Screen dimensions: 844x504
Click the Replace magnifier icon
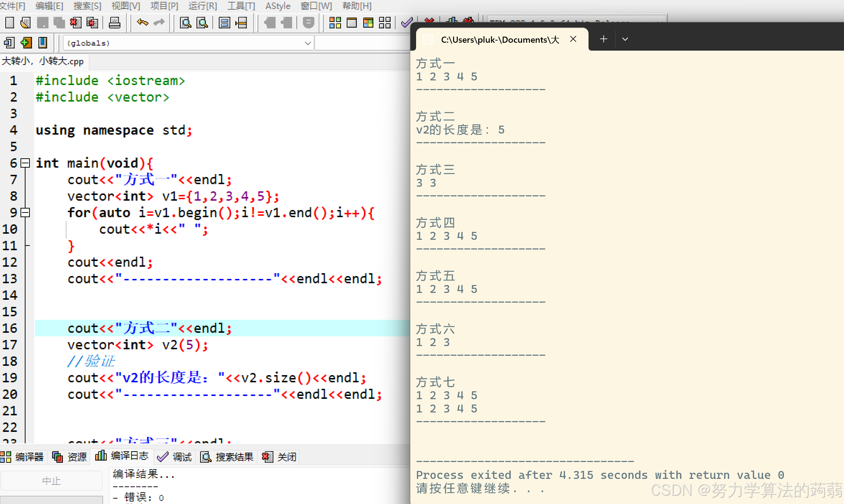point(202,23)
